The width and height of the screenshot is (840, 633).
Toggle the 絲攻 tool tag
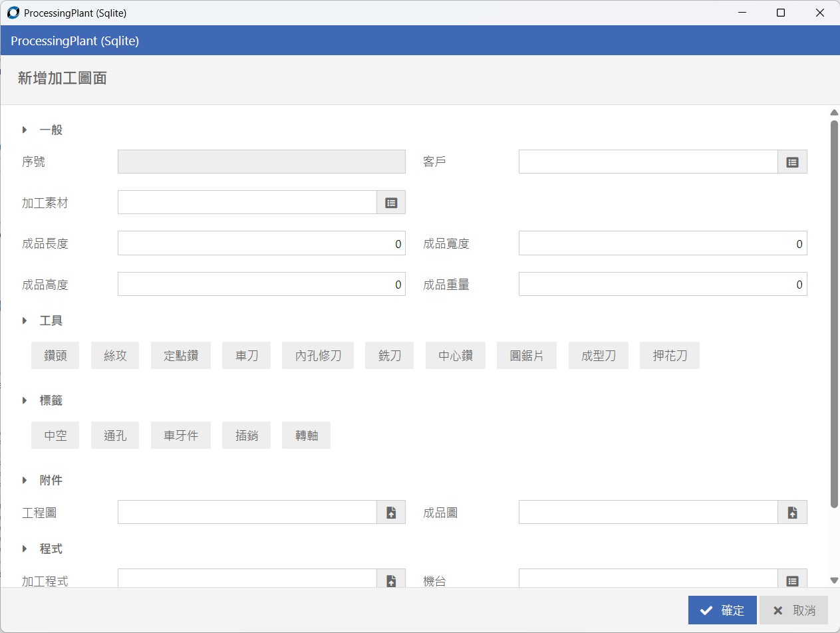115,356
